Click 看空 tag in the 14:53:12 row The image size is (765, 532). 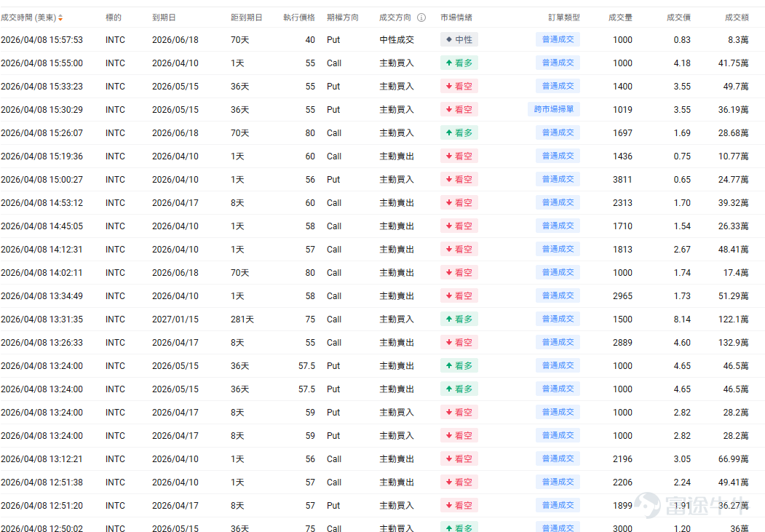tap(459, 203)
